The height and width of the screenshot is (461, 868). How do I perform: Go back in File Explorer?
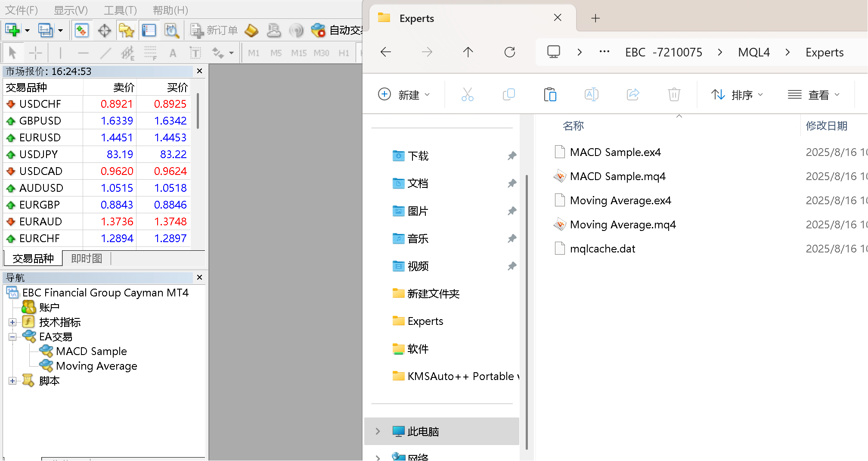click(386, 52)
